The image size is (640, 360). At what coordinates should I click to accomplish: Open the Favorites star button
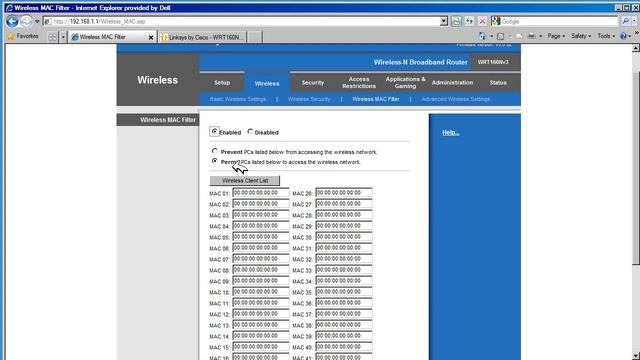tap(23, 36)
